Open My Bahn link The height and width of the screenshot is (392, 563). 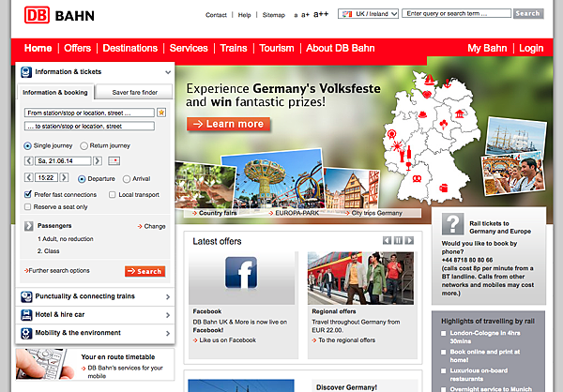click(487, 48)
